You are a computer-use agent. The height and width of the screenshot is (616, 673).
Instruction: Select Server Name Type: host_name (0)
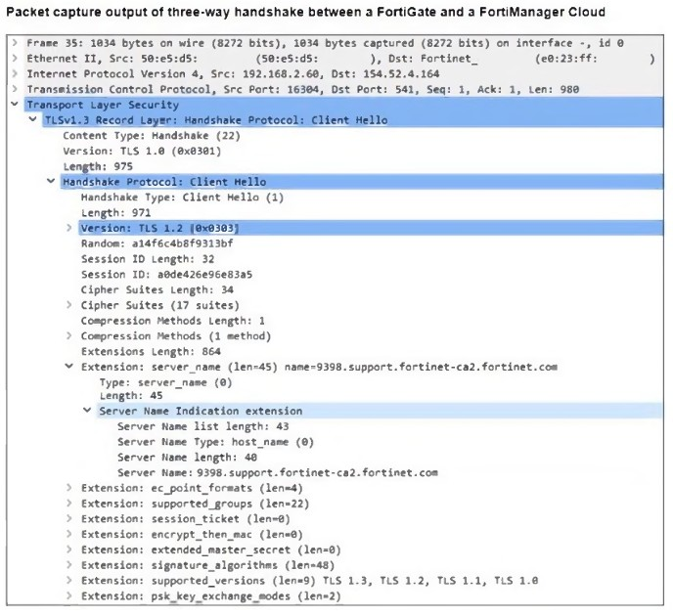(215, 442)
